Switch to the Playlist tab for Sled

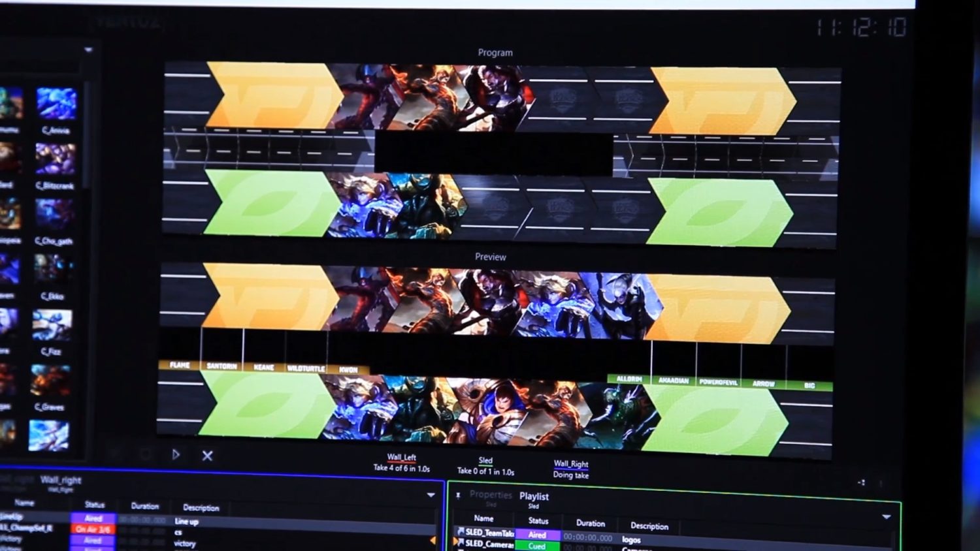coord(533,497)
